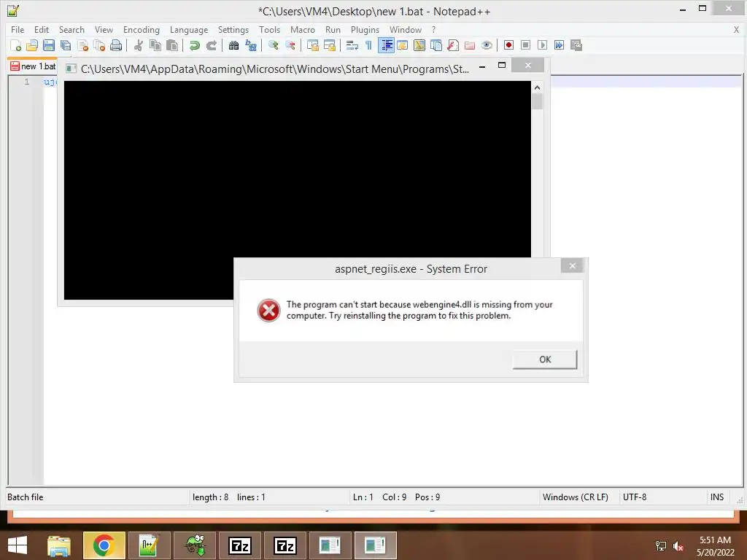Screen dimensions: 747x560
Task: Click the Close All documents icon
Action: click(99, 45)
